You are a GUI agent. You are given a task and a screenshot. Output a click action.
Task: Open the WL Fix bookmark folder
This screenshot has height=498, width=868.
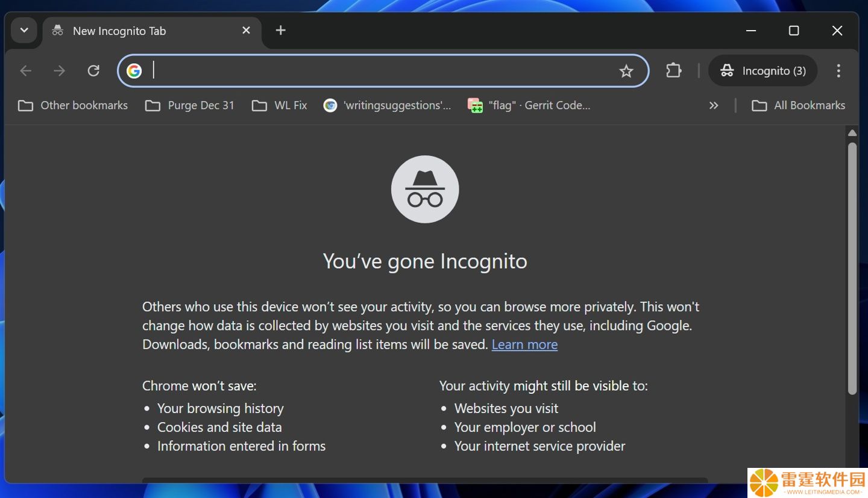(x=280, y=105)
